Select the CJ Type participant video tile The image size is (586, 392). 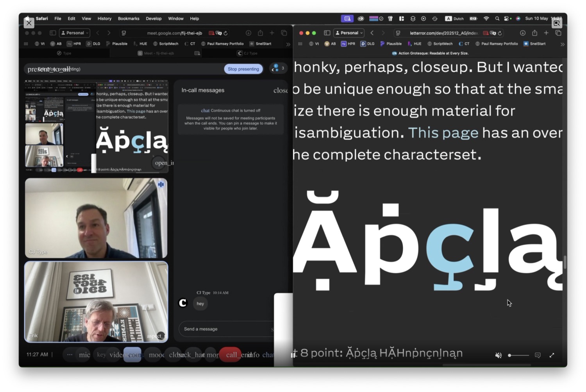[96, 218]
